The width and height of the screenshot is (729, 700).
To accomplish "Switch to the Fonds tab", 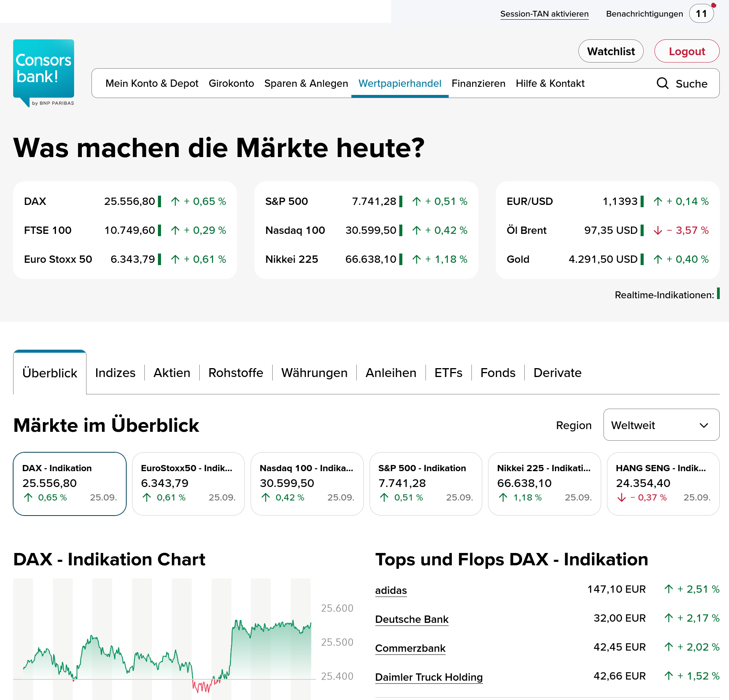I will click(498, 373).
